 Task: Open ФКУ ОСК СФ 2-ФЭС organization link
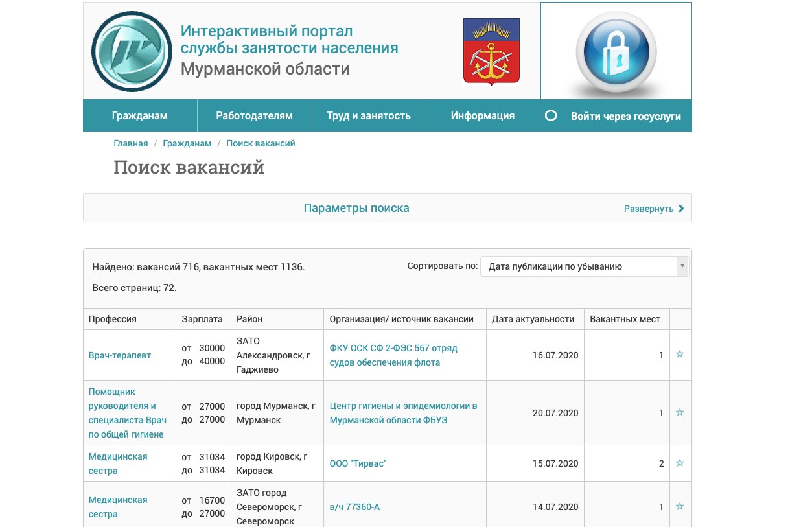point(393,355)
